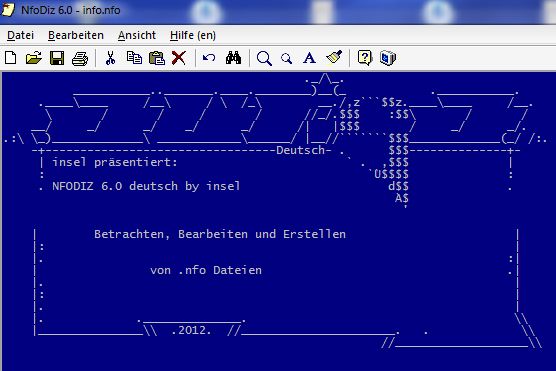Zoom in with large magnifier icon
556x371 pixels.
point(264,58)
